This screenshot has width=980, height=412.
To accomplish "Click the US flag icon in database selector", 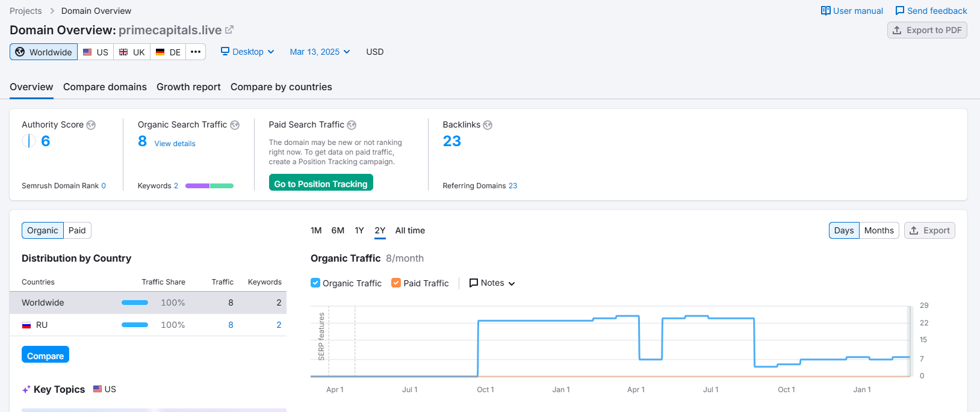I will (x=87, y=52).
